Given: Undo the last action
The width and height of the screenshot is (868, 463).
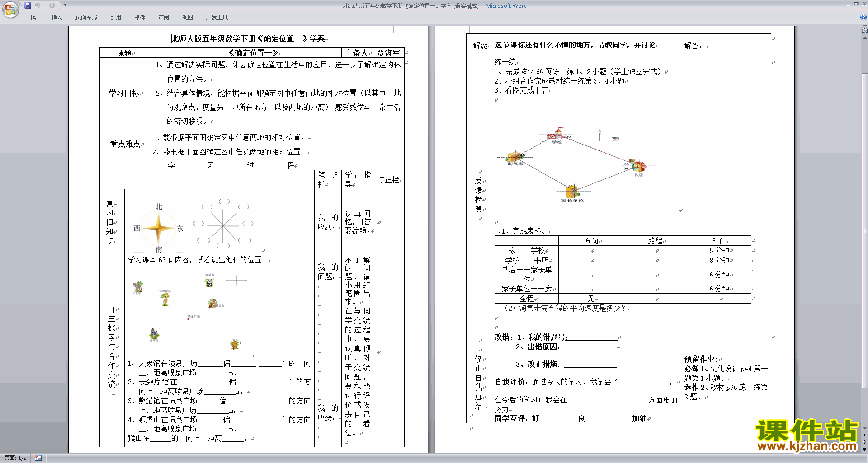Looking at the screenshot, I should 37,5.
